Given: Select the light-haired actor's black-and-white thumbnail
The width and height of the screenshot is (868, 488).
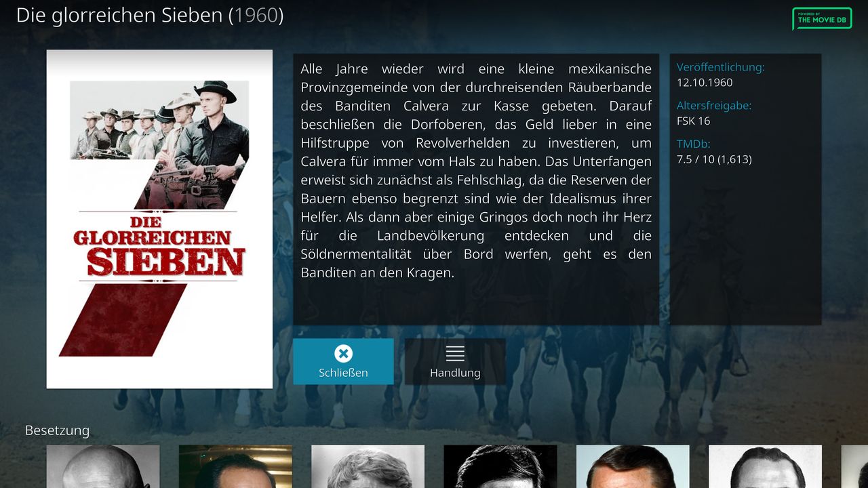Looking at the screenshot, I should click(368, 466).
